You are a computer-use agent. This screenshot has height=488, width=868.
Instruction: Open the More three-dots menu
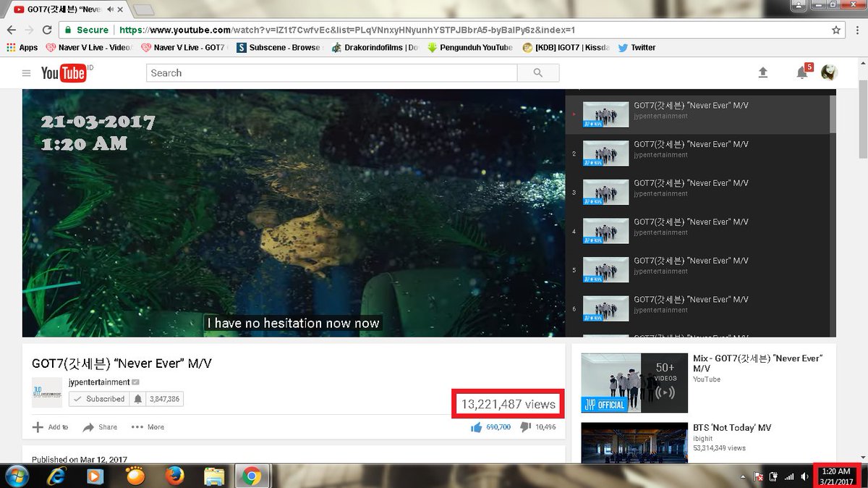[x=148, y=427]
